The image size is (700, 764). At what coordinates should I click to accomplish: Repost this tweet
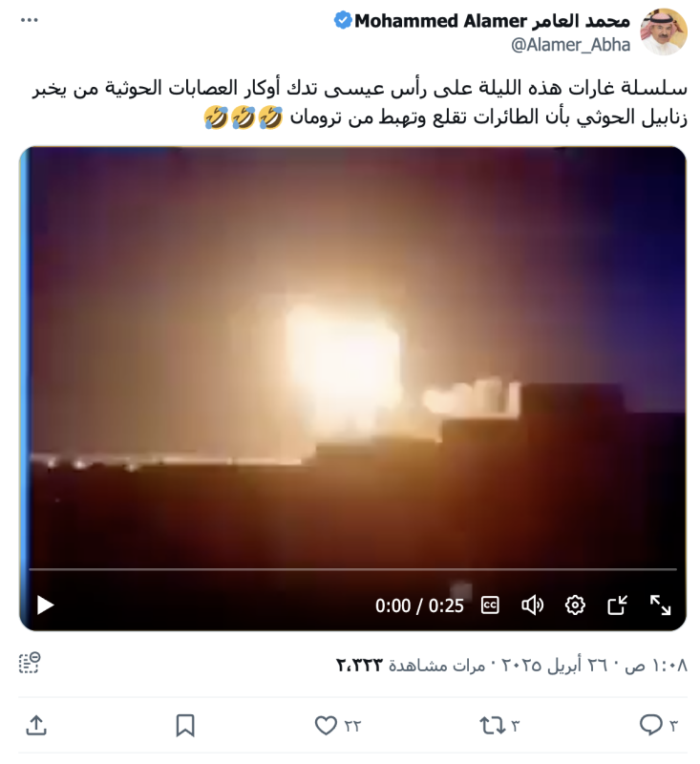tap(494, 726)
